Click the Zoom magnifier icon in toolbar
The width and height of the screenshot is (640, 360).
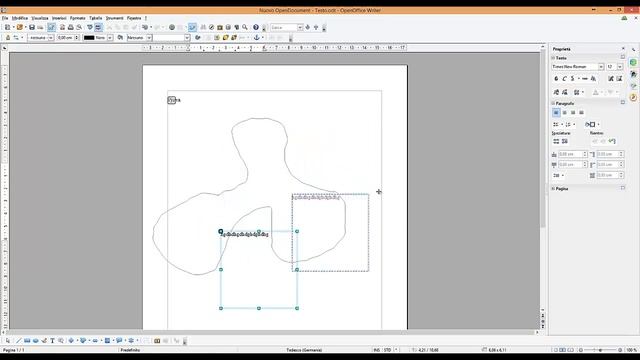(x=245, y=27)
